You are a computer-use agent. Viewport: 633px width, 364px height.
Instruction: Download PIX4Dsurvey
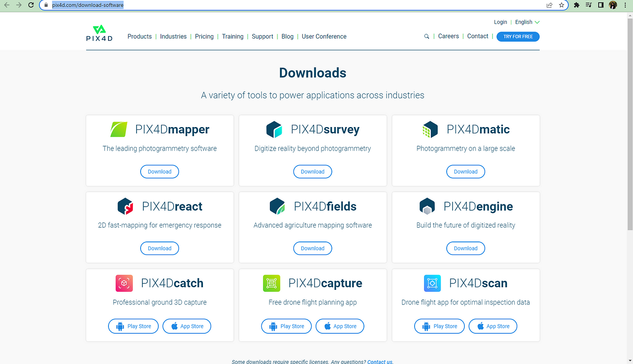click(x=313, y=172)
